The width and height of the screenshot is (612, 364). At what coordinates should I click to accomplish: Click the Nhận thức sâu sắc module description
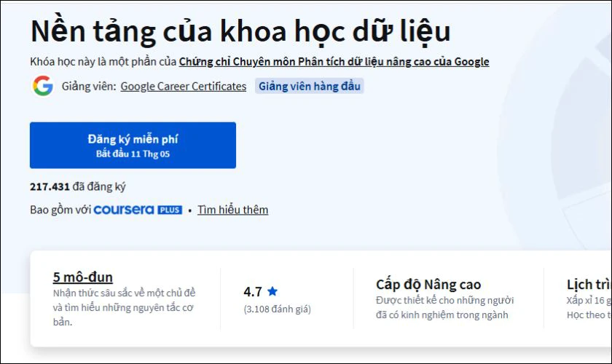(124, 307)
